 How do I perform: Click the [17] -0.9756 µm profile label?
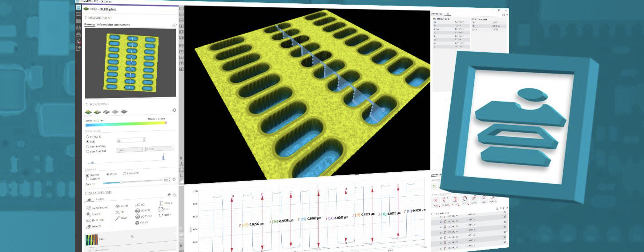click(252, 224)
